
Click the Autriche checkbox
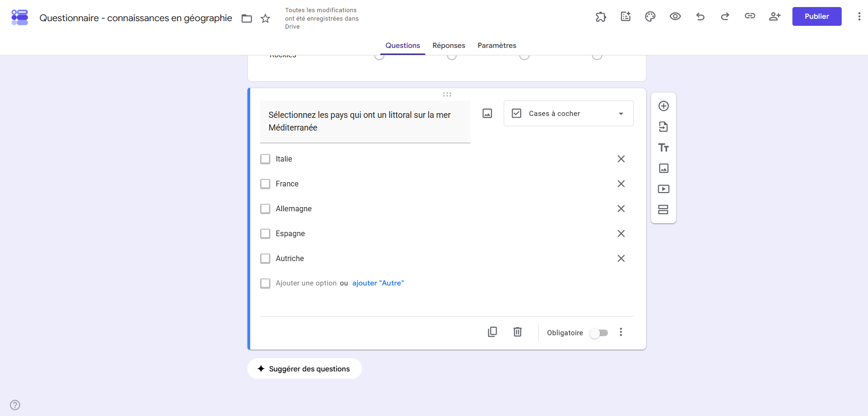(x=265, y=259)
